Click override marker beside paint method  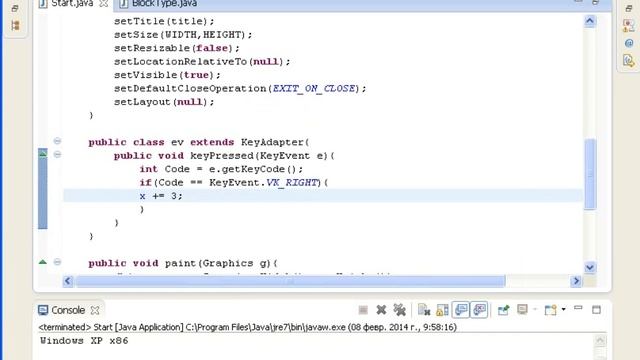pos(42,262)
